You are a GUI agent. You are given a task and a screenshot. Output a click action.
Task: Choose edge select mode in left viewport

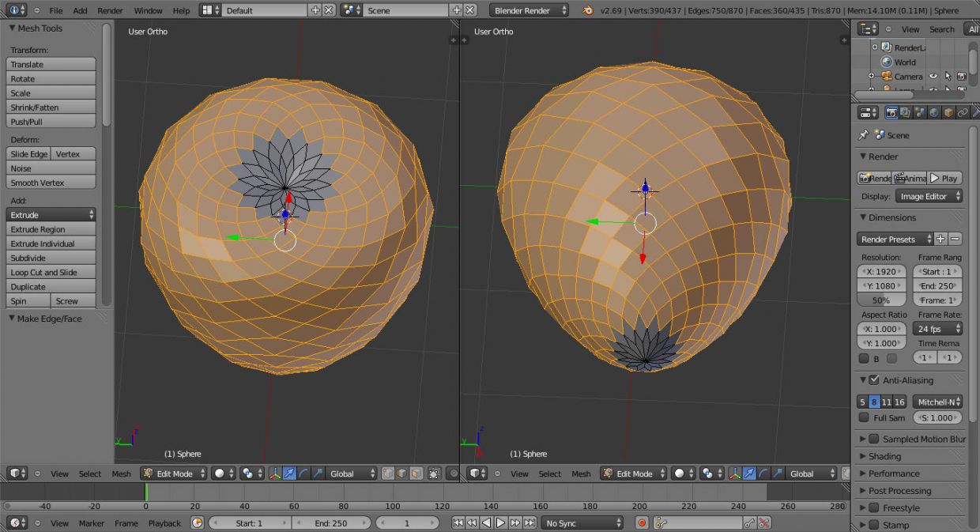(402, 474)
